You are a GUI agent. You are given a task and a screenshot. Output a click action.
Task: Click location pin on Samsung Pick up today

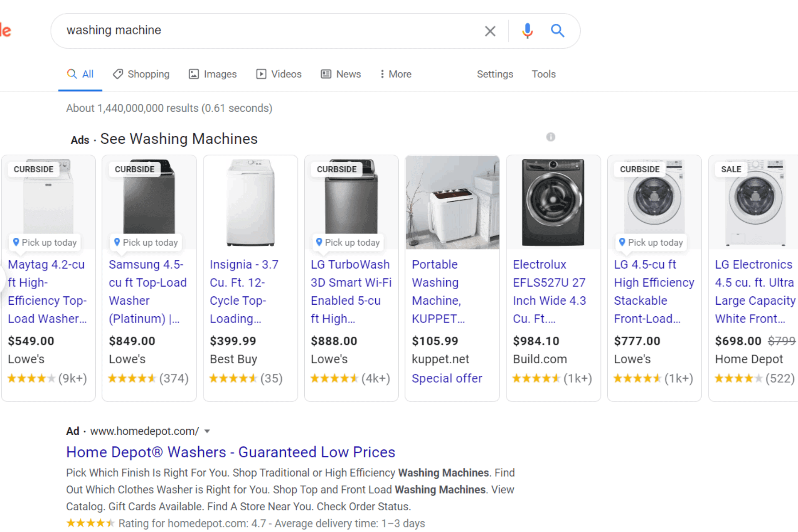(x=117, y=242)
